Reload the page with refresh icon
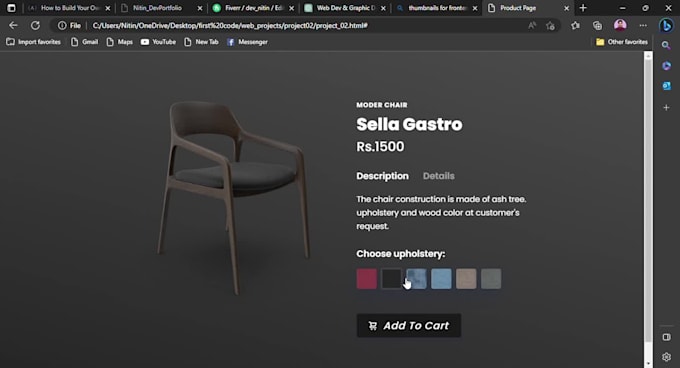Image resolution: width=680 pixels, height=368 pixels. pyautogui.click(x=35, y=26)
